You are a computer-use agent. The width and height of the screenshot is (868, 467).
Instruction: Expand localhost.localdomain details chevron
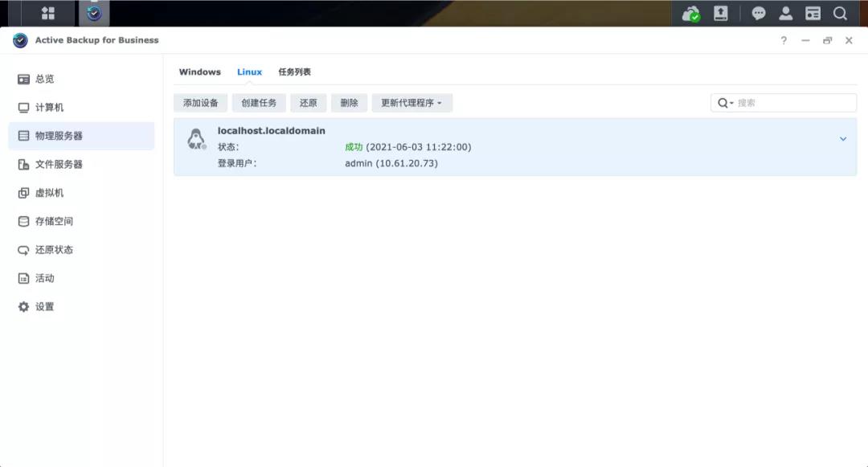842,139
